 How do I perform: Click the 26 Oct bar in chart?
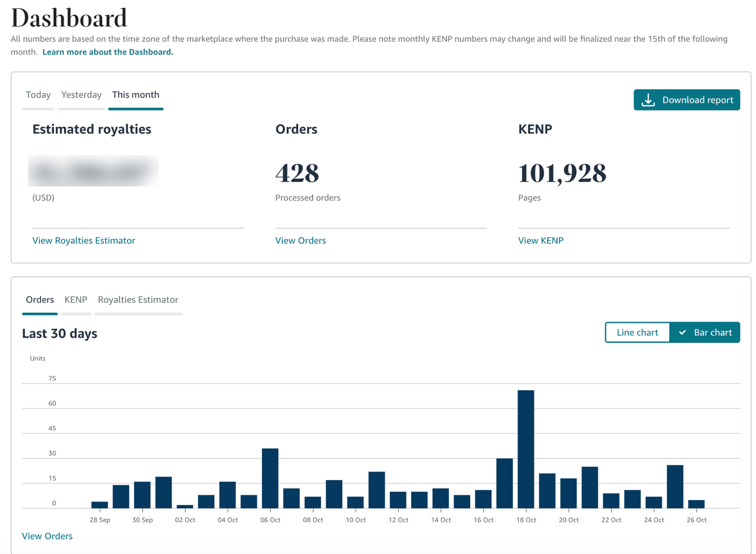(x=696, y=504)
